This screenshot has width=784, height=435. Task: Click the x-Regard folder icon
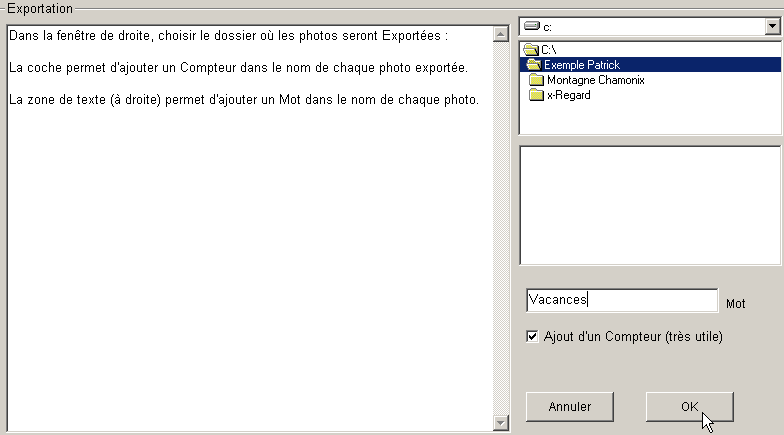coord(537,95)
